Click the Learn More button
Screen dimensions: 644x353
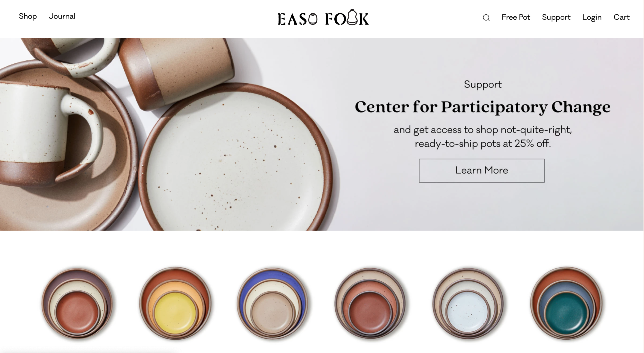(x=482, y=171)
